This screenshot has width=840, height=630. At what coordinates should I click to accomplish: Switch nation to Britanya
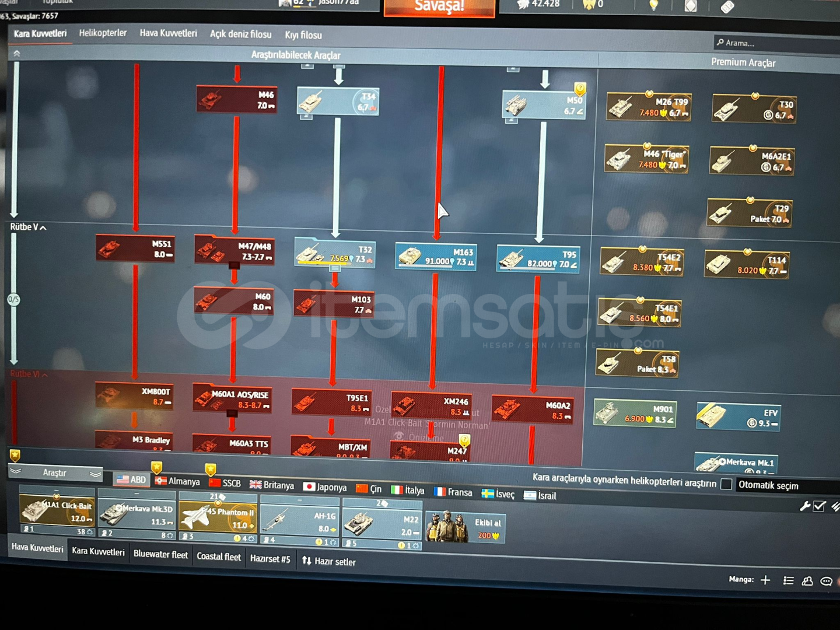[272, 485]
